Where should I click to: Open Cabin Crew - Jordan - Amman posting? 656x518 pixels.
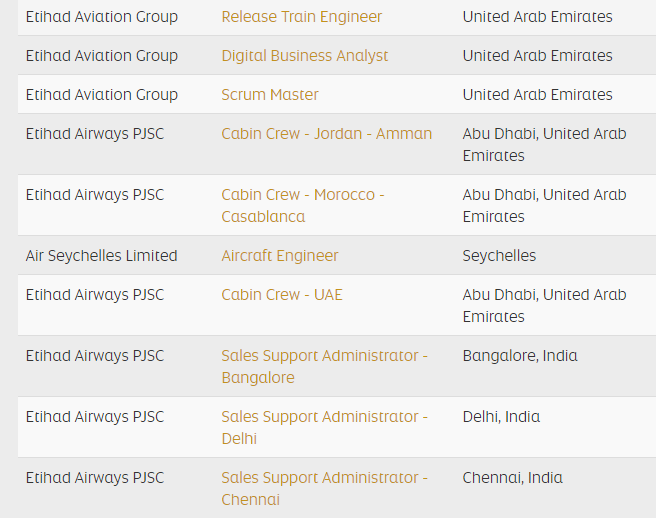pyautogui.click(x=326, y=134)
